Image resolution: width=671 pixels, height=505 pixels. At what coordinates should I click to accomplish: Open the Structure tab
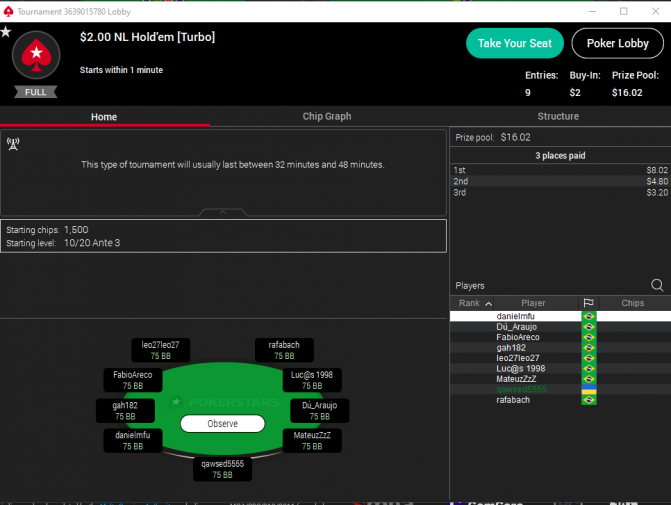click(558, 116)
